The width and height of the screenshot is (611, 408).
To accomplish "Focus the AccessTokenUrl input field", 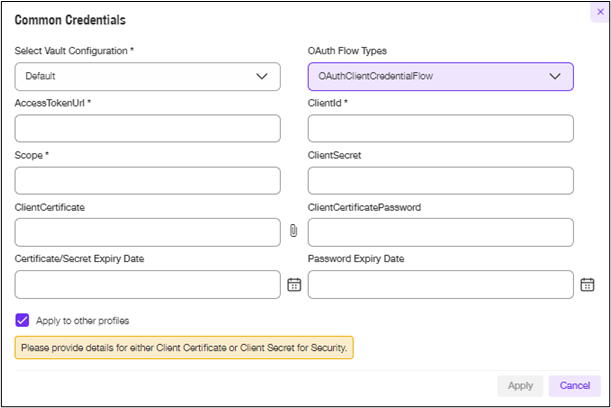I will [x=148, y=128].
